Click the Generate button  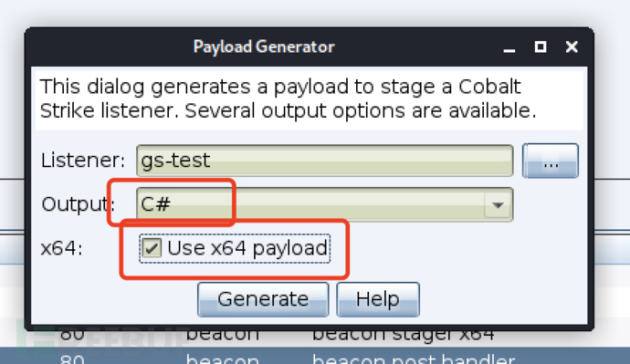point(263,299)
